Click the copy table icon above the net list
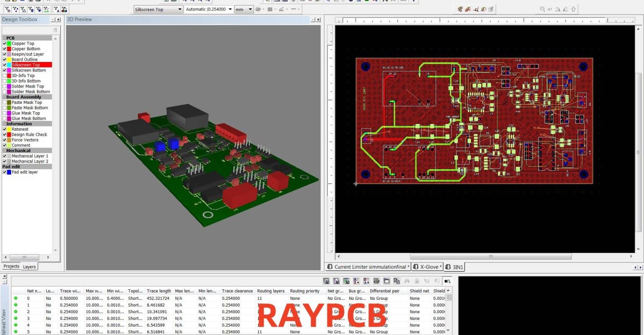644x335 pixels. point(397,281)
